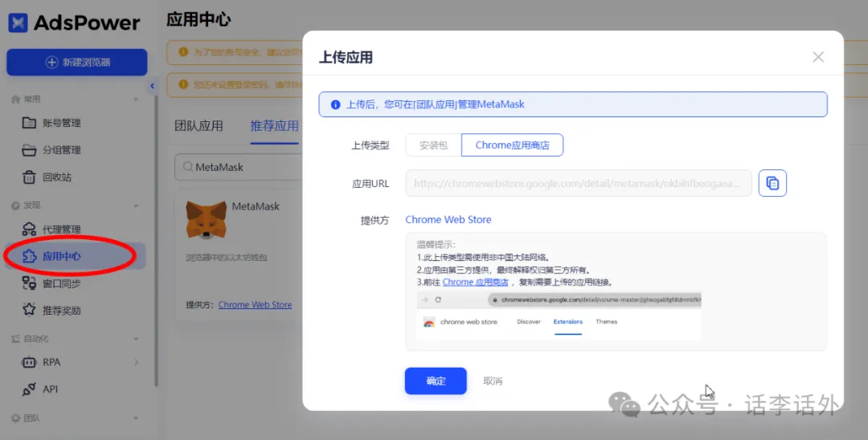Collapse the 常用 sidebar section
Viewport: 868px width, 440px height.
[136, 100]
